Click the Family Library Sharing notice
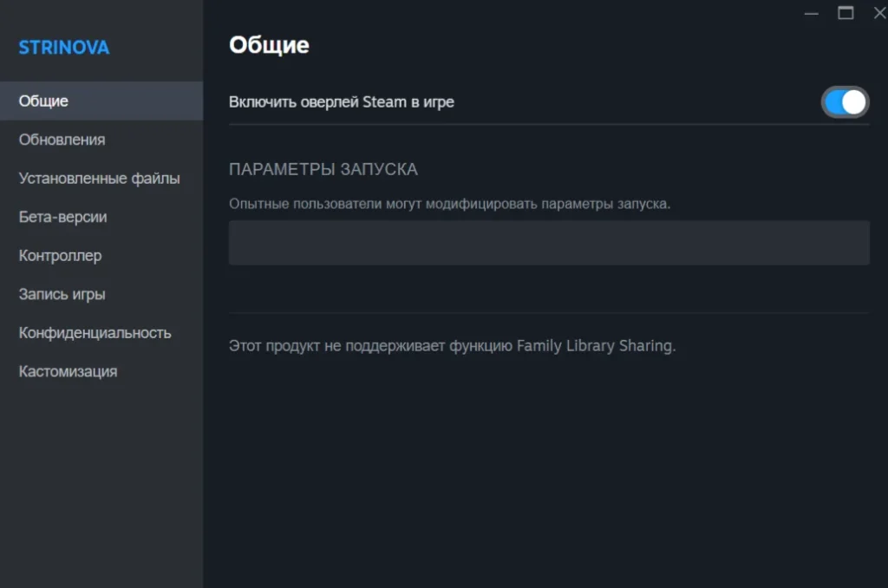The image size is (888, 588). click(452, 345)
